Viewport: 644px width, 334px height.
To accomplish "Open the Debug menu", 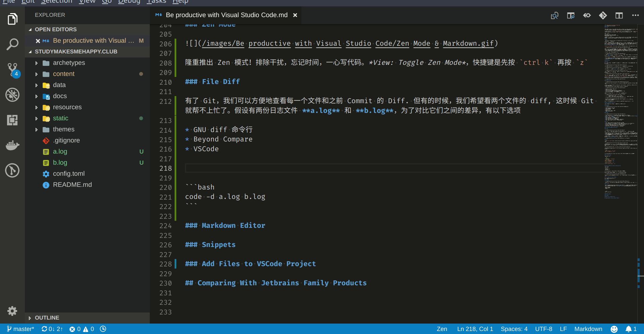I will pyautogui.click(x=129, y=2).
